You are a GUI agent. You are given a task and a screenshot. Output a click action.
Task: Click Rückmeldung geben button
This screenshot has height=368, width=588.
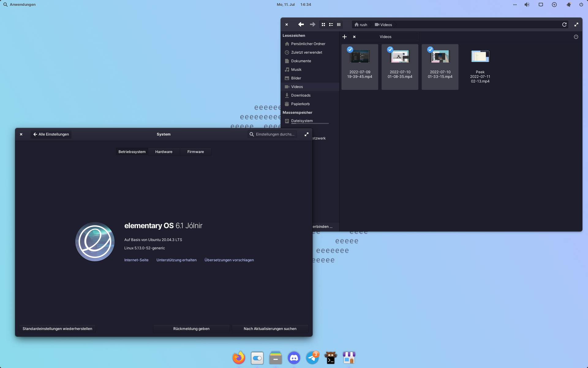click(x=191, y=329)
